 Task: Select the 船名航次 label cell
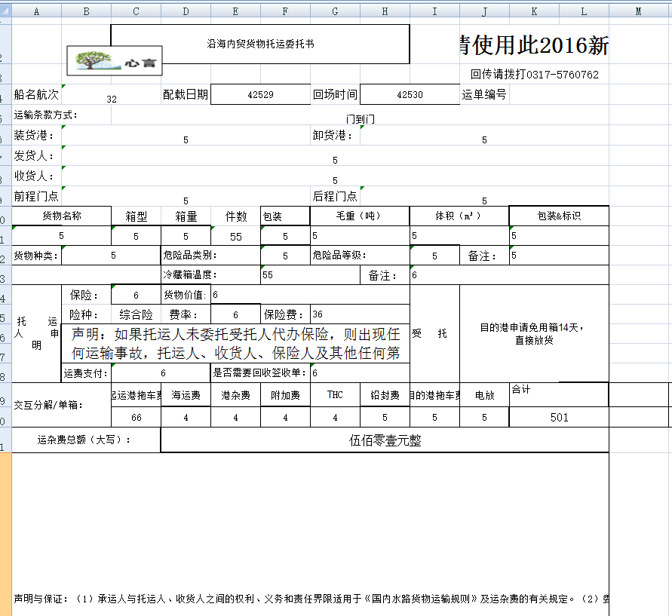[x=36, y=94]
